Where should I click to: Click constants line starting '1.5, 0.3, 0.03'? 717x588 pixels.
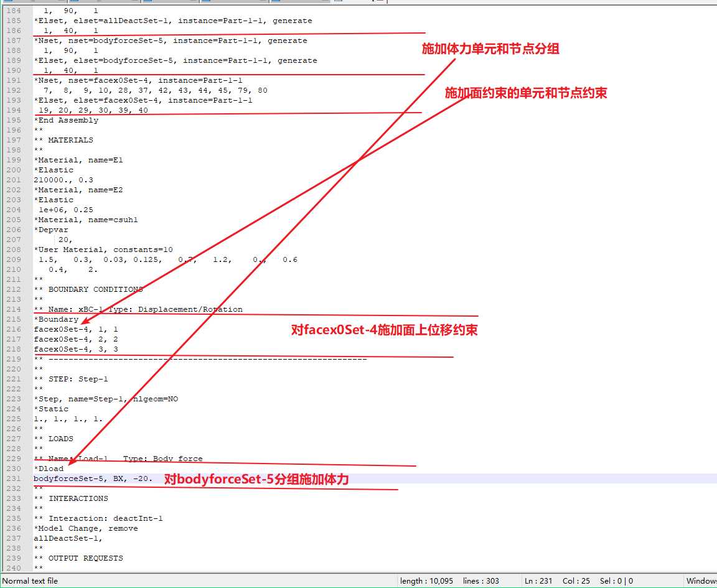(168, 259)
